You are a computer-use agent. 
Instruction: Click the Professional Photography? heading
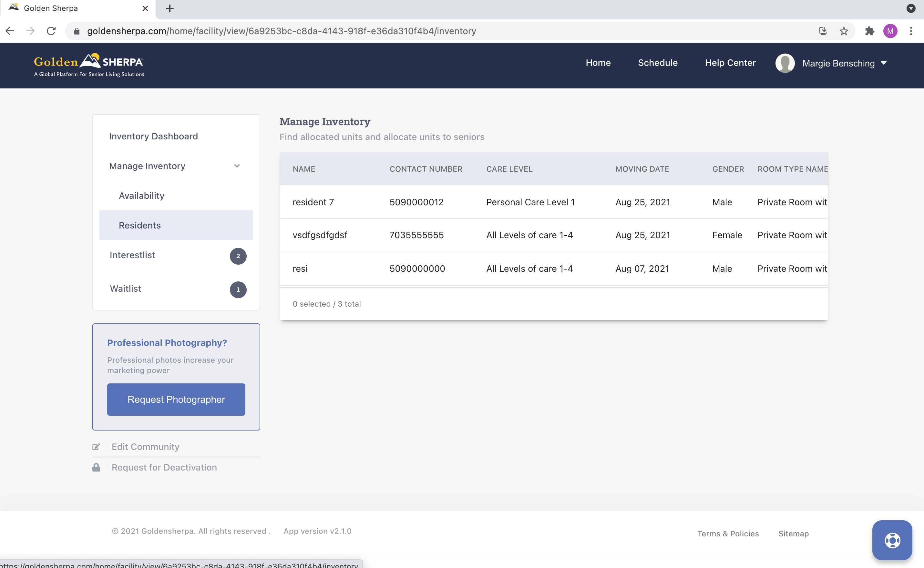pos(167,343)
